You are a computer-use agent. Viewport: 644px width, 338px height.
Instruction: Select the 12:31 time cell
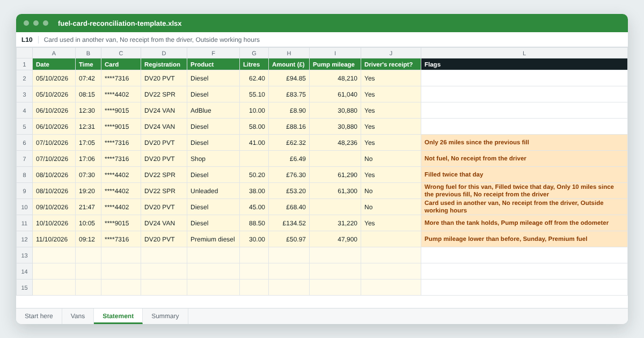(88, 127)
